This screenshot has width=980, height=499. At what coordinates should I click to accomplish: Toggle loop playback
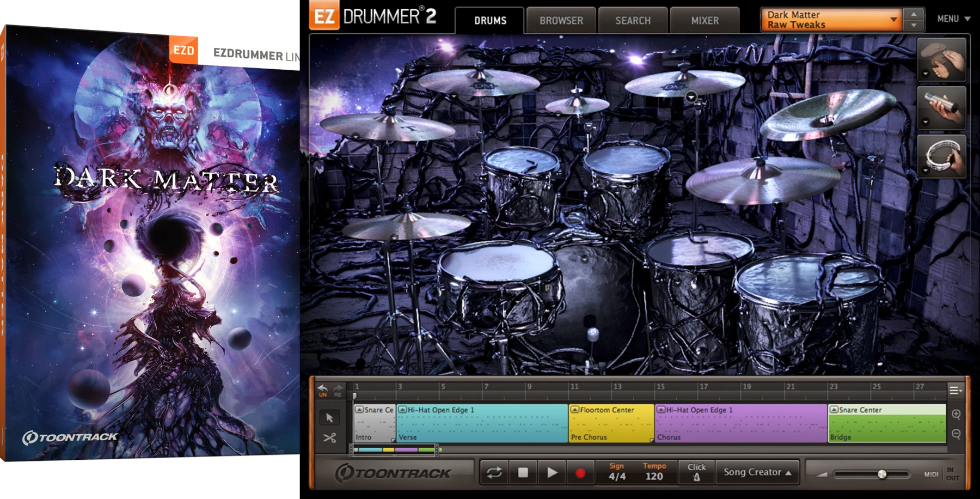point(494,472)
